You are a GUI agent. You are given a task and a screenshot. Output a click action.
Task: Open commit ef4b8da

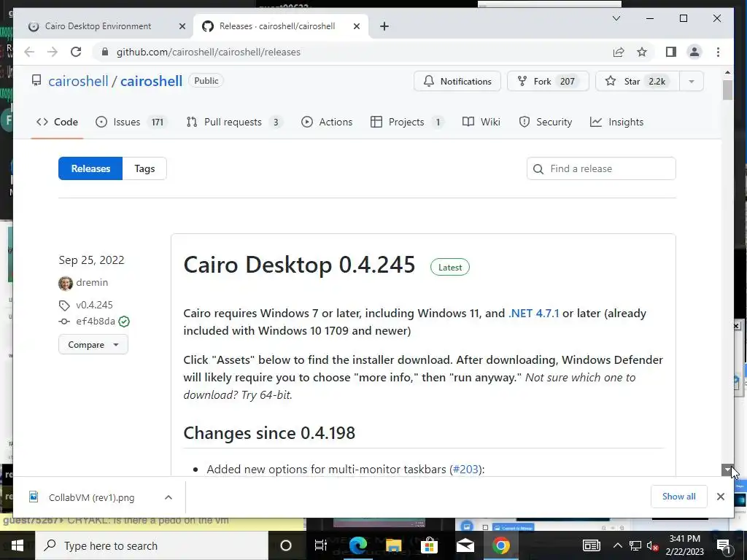96,322
